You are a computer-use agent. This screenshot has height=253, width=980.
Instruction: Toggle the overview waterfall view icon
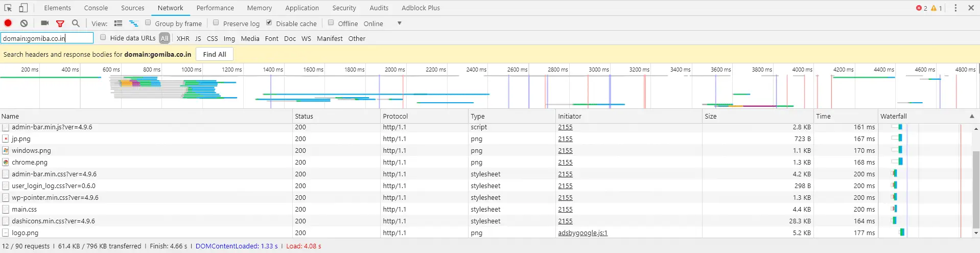click(x=133, y=24)
